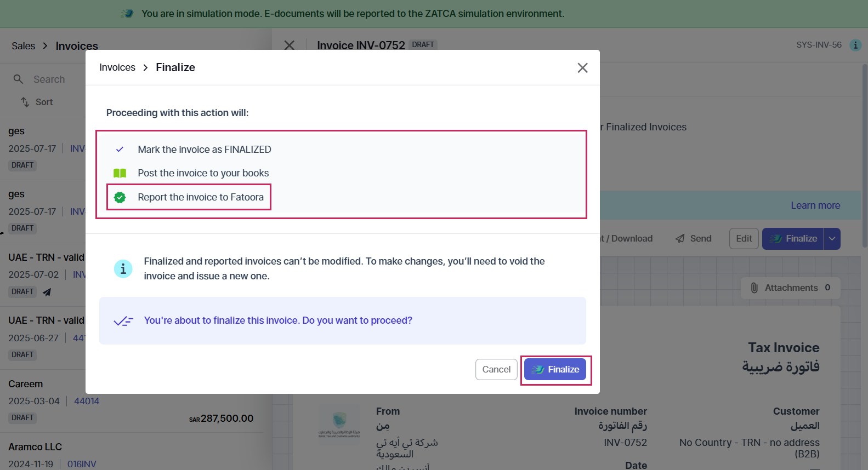Cancel the finalize action
The height and width of the screenshot is (470, 868).
496,369
